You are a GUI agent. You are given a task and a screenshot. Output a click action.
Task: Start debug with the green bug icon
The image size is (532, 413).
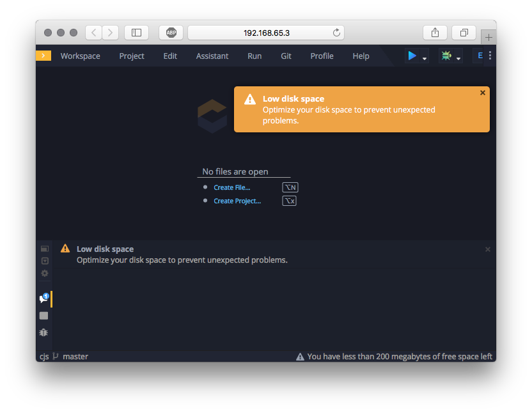click(446, 56)
